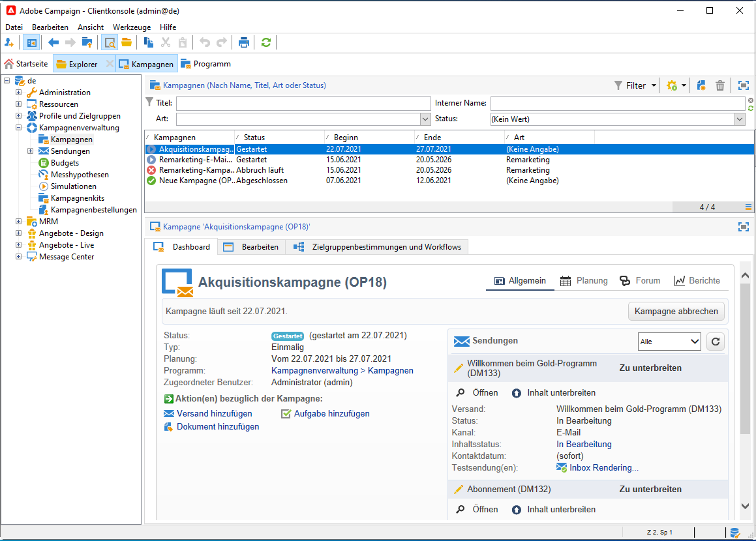756x541 pixels.
Task: Expand the Administration tree node
Action: (x=18, y=93)
